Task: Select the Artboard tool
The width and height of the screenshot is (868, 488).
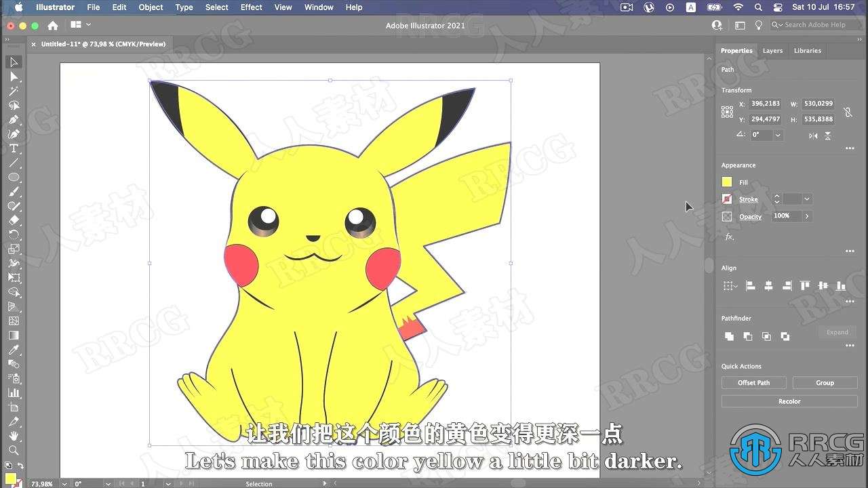Action: [x=14, y=407]
